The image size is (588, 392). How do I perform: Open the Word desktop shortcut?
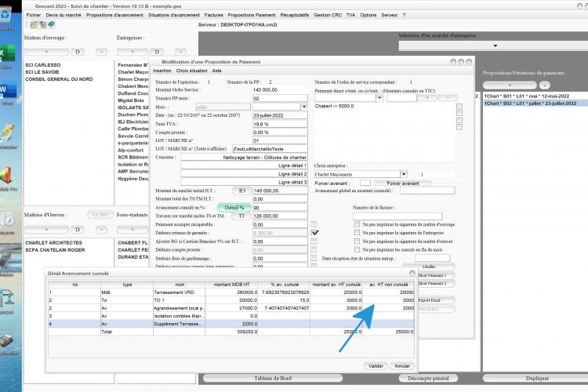pos(8,93)
